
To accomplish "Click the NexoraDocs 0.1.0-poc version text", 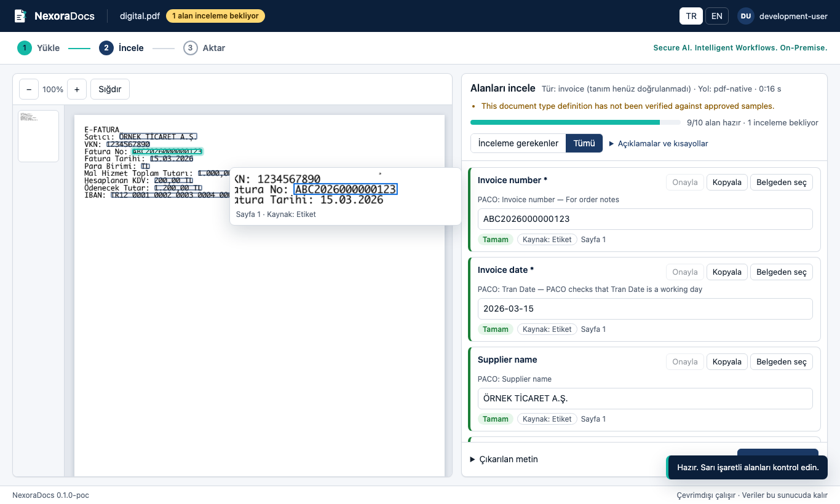I will (50, 495).
